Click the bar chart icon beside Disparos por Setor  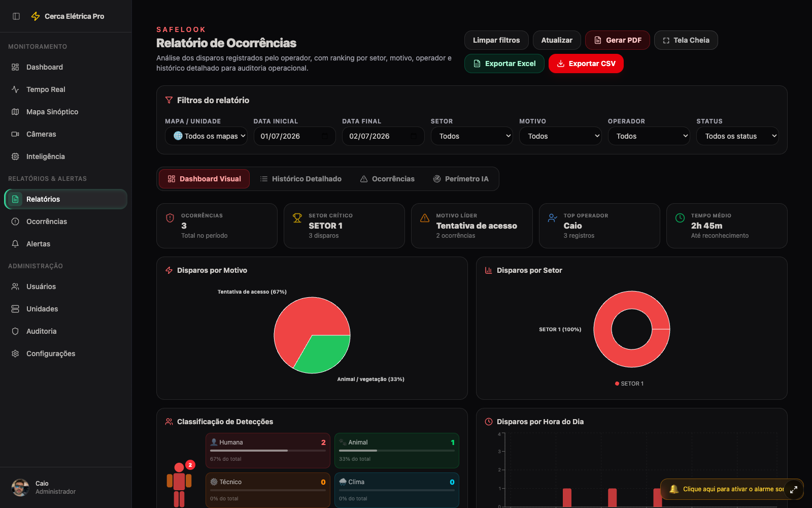point(489,270)
